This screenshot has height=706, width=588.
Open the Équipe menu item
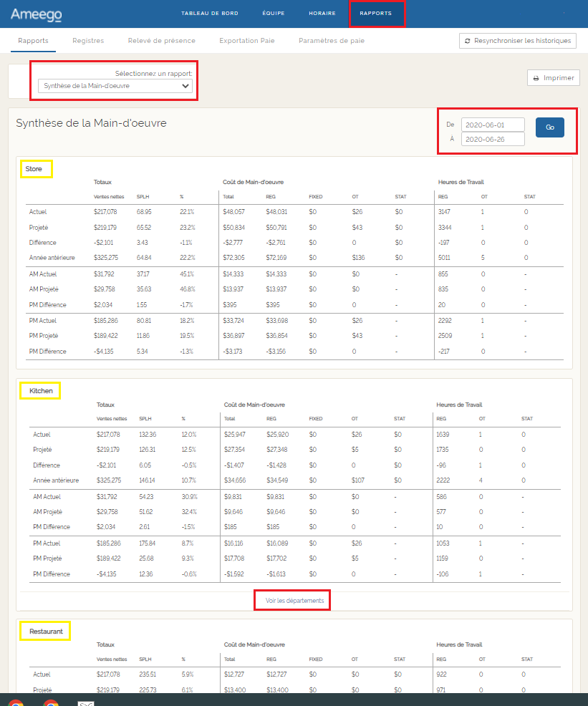coord(273,14)
